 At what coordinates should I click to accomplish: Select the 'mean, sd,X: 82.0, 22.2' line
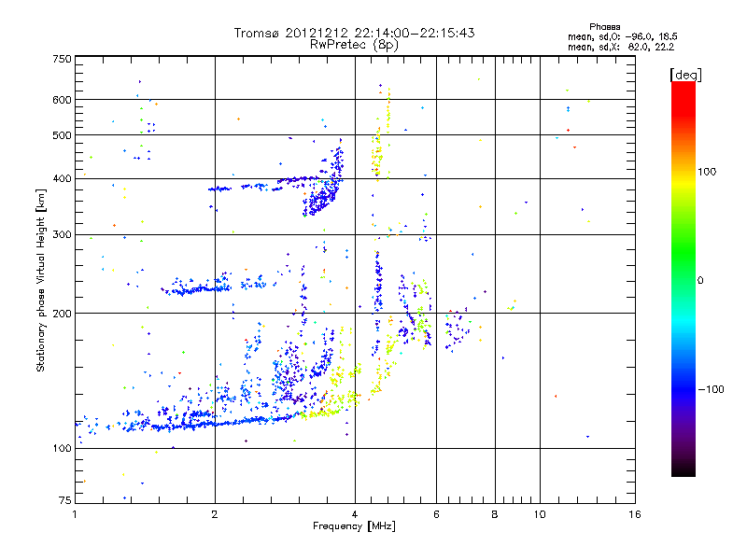point(620,47)
